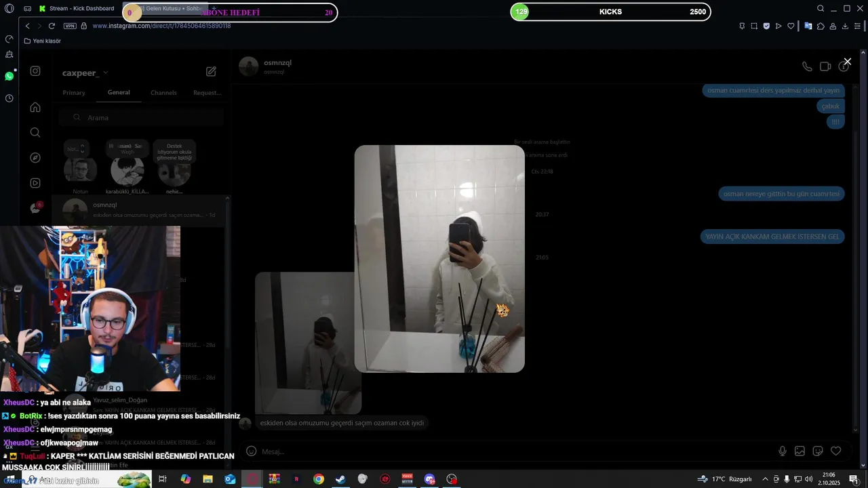Viewport: 868px width, 488px height.
Task: Open the browser downloads icon
Action: coord(845,26)
